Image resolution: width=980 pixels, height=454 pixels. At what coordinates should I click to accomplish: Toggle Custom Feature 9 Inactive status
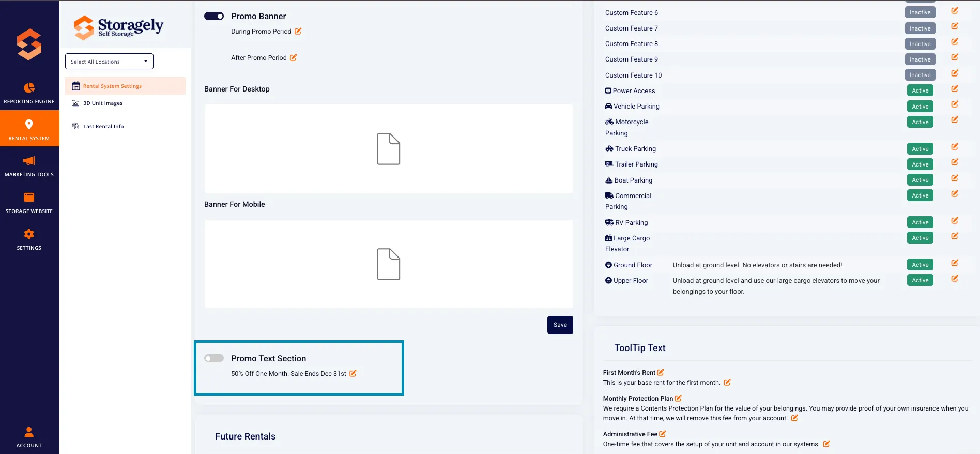[x=920, y=59]
